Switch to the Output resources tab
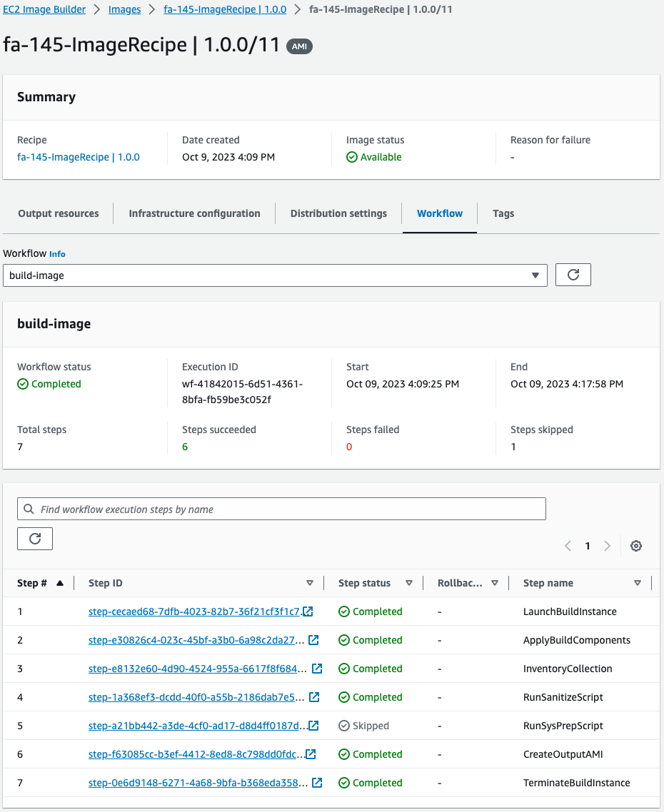Image resolution: width=664 pixels, height=812 pixels. 58,213
